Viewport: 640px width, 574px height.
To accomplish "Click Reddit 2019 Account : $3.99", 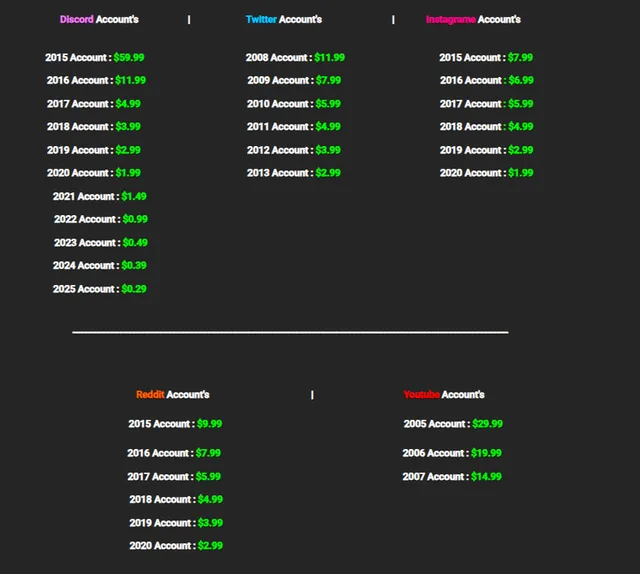I will pyautogui.click(x=176, y=523).
